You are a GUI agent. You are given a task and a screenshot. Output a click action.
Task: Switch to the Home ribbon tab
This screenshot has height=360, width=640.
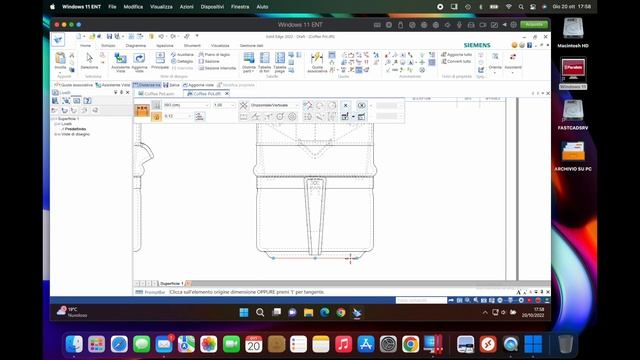click(85, 45)
